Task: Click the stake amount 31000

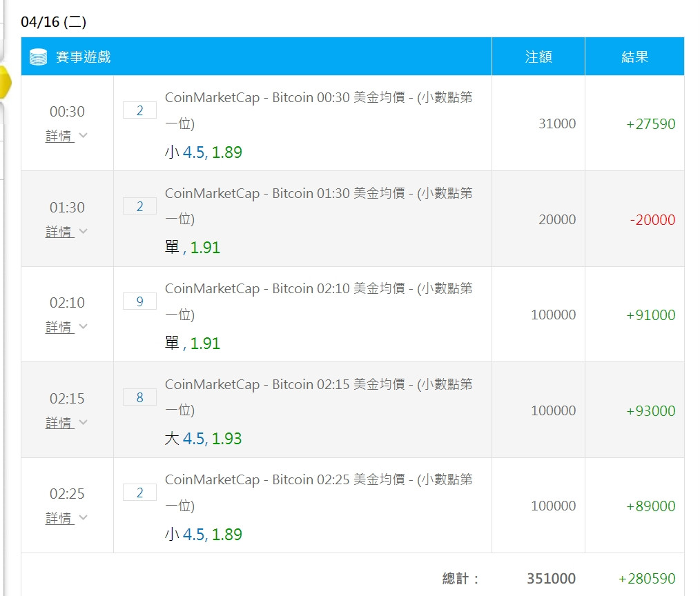Action: [556, 123]
